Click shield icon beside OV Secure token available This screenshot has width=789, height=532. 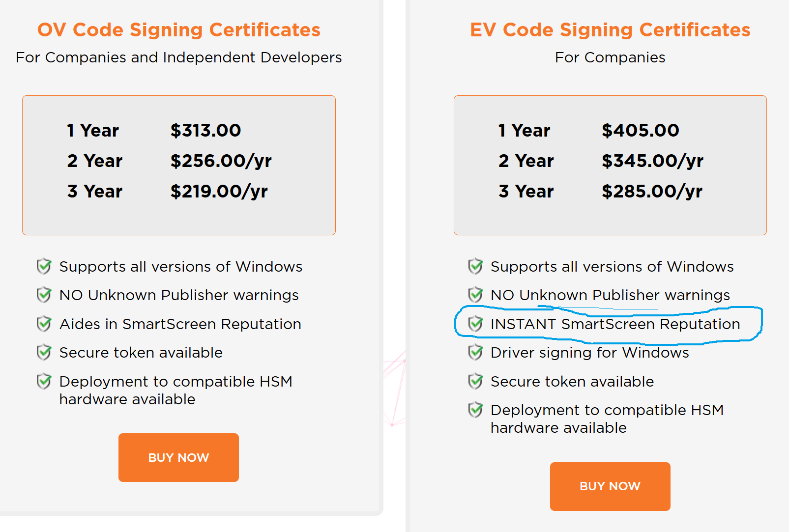coord(44,352)
